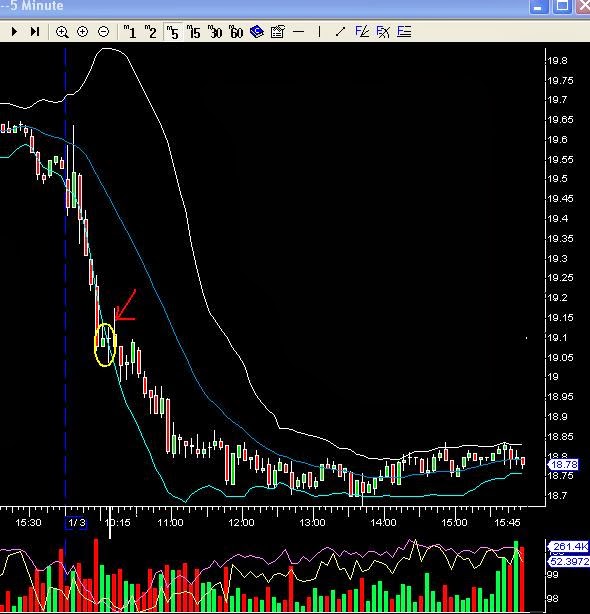Select the magnifier zoom tool
The width and height of the screenshot is (590, 614).
pyautogui.click(x=62, y=32)
